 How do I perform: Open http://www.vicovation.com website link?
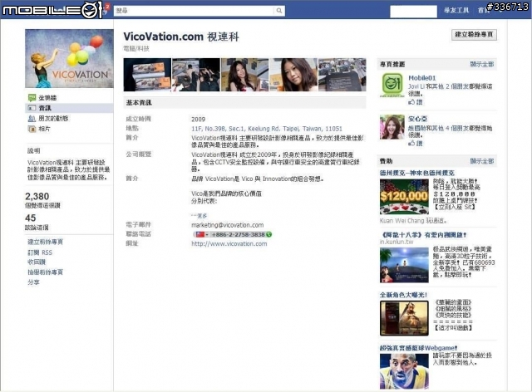tap(229, 244)
